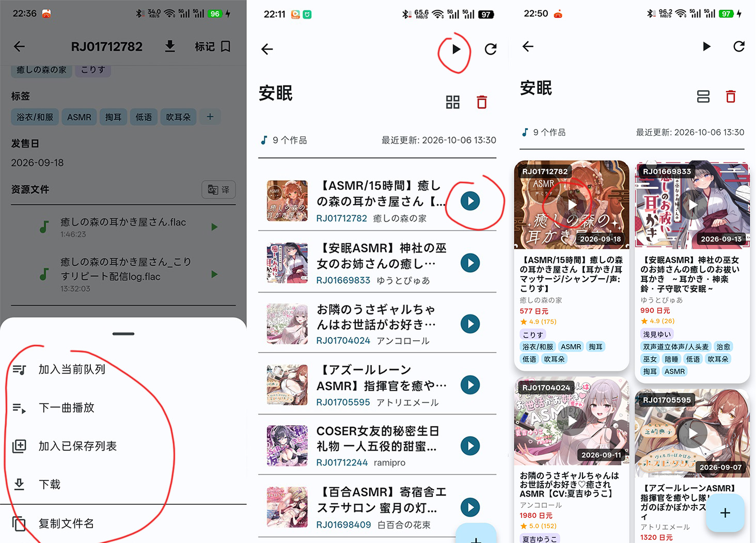
Task: Click the RJ01698409 code in the list
Action: pyautogui.click(x=343, y=524)
